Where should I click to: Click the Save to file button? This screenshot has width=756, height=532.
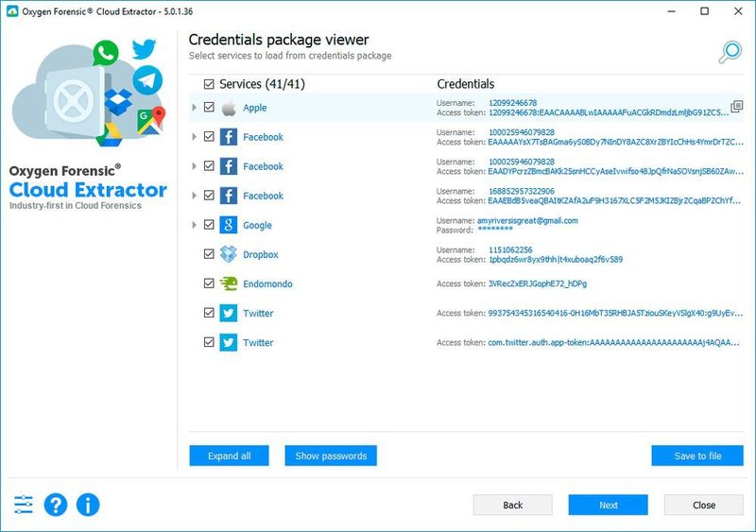click(x=697, y=455)
